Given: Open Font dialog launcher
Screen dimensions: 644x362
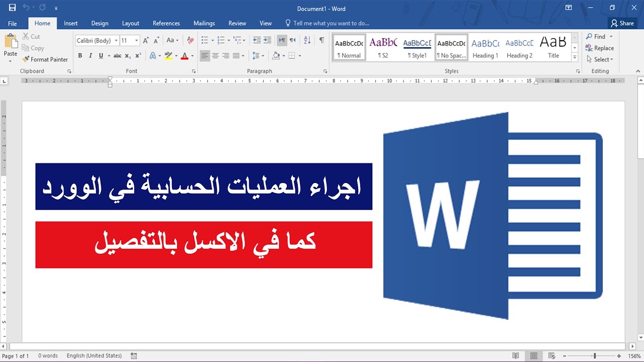Looking at the screenshot, I should coord(194,71).
